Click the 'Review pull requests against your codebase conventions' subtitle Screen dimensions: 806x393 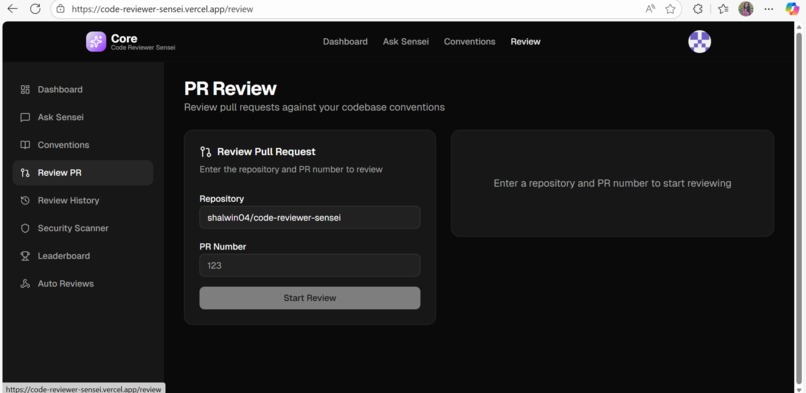pyautogui.click(x=315, y=107)
